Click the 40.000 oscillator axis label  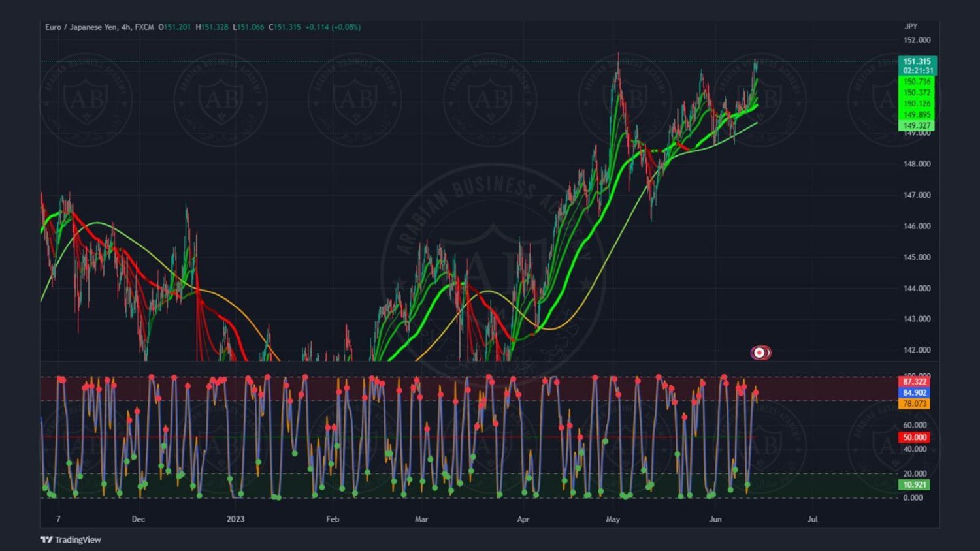tap(915, 449)
